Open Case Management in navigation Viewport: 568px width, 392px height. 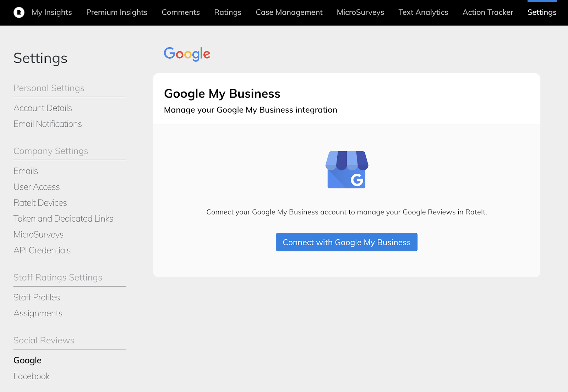click(x=289, y=12)
